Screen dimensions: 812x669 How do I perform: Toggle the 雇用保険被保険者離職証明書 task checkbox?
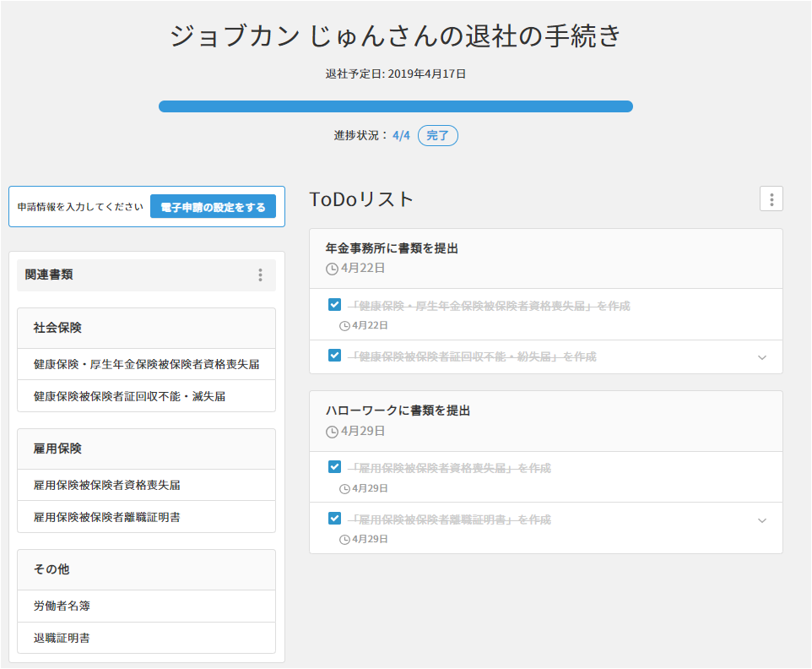tap(334, 519)
